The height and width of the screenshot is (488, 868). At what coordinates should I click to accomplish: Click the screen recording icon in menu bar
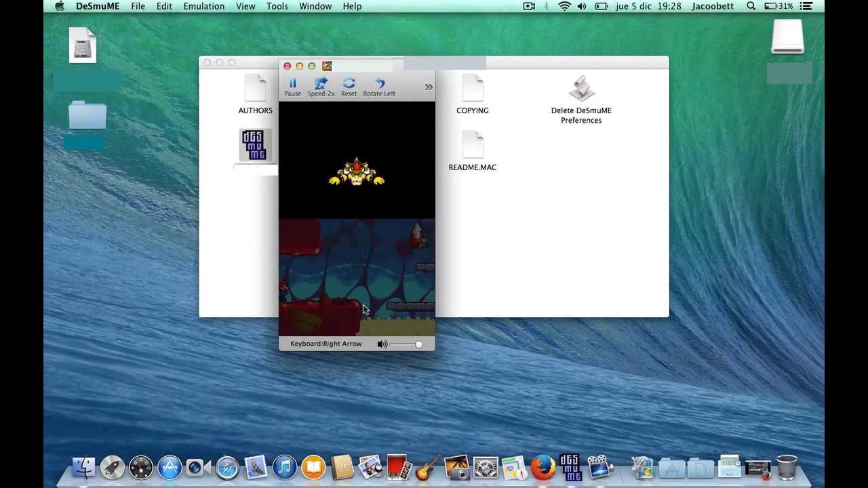(x=530, y=6)
